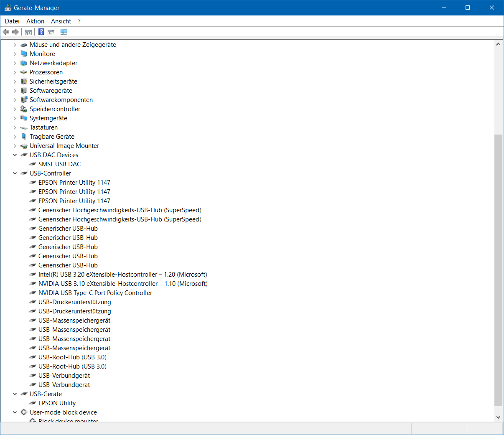Click the Back arrow toolbar icon

(x=6, y=32)
